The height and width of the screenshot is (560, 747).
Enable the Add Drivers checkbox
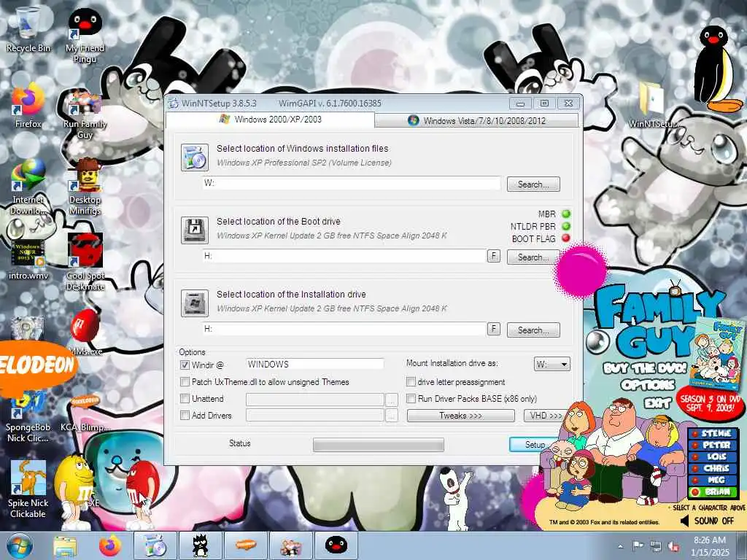185,415
